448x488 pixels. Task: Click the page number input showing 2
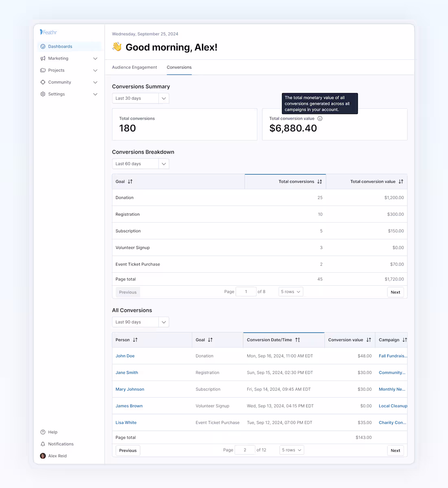pos(245,449)
